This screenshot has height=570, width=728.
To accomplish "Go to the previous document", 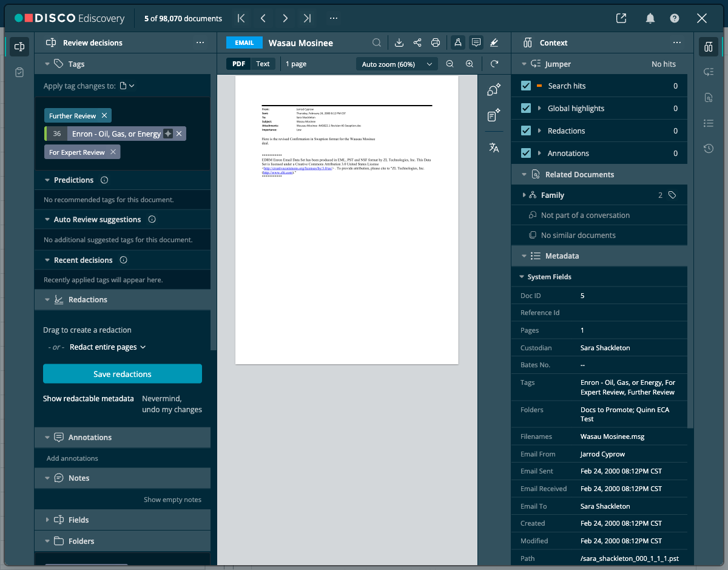I will 263,18.
